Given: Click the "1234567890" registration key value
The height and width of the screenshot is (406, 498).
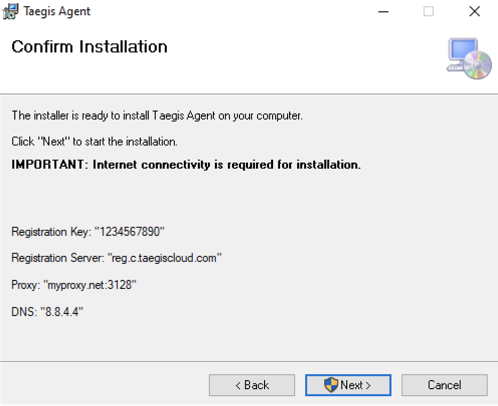Looking at the screenshot, I should point(130,232).
